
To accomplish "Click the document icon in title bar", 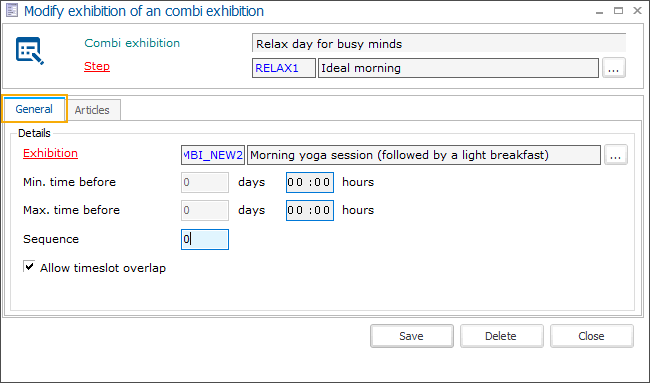I will coord(12,11).
